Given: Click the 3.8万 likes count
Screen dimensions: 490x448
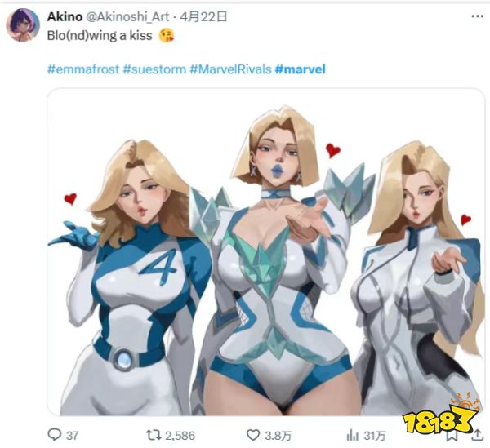Looking at the screenshot, I should coord(278,436).
